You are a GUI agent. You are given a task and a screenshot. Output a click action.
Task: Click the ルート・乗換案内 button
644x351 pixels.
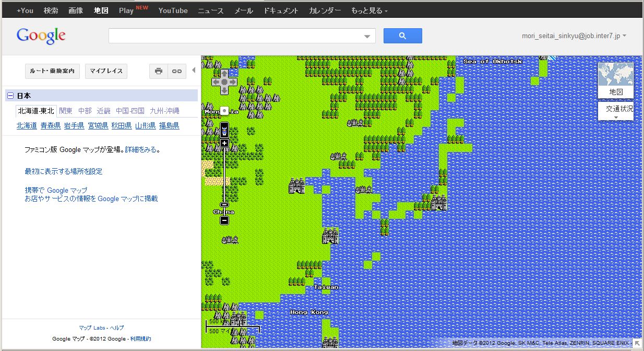pos(52,71)
